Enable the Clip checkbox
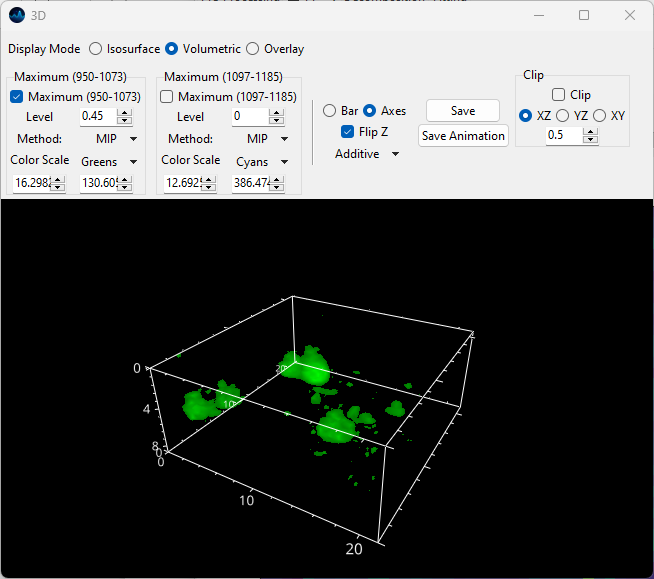The width and height of the screenshot is (654, 579). [x=559, y=95]
